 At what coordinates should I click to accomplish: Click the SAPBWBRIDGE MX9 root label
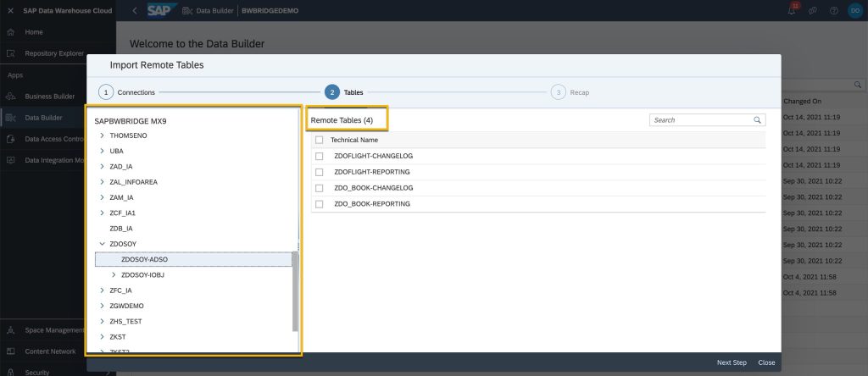tap(131, 120)
